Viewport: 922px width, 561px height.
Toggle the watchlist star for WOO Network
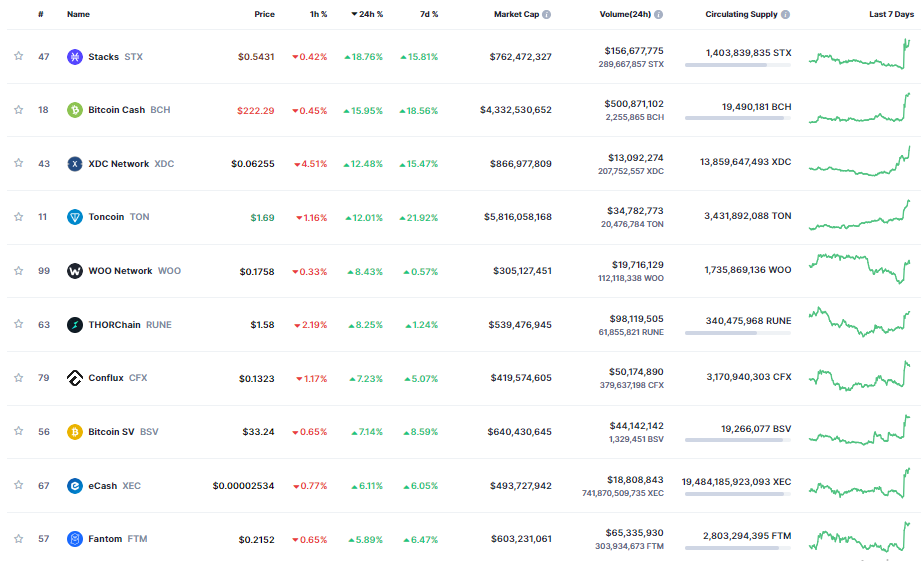pyautogui.click(x=18, y=271)
